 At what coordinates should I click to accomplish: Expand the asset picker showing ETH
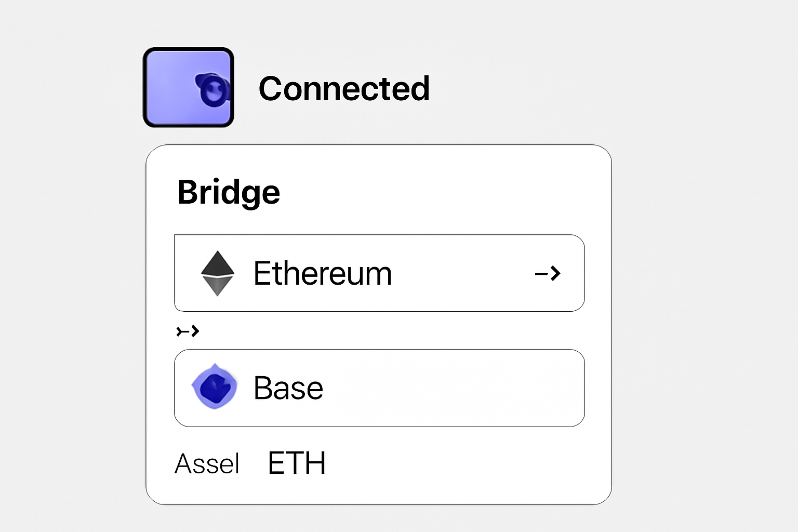296,462
